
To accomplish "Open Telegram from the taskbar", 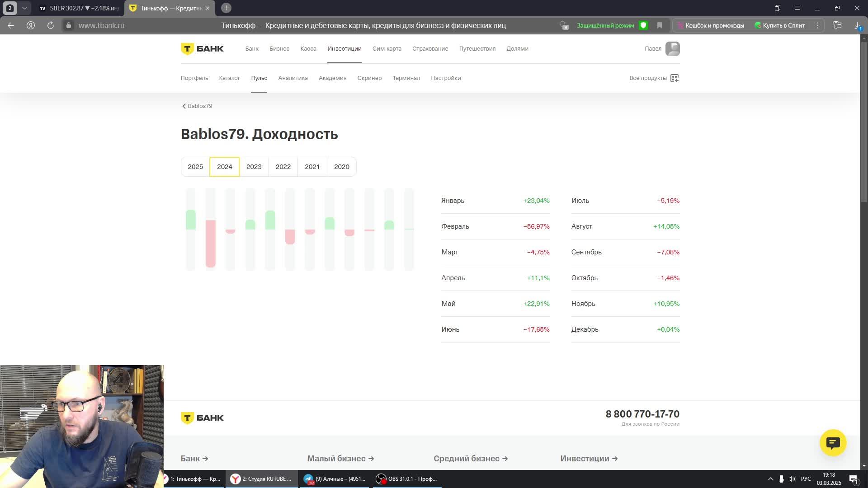I will click(335, 479).
